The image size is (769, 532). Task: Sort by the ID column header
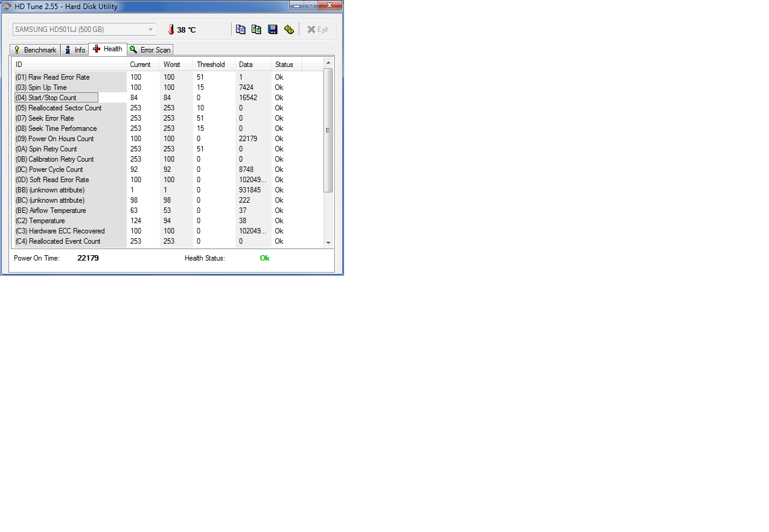pos(69,65)
